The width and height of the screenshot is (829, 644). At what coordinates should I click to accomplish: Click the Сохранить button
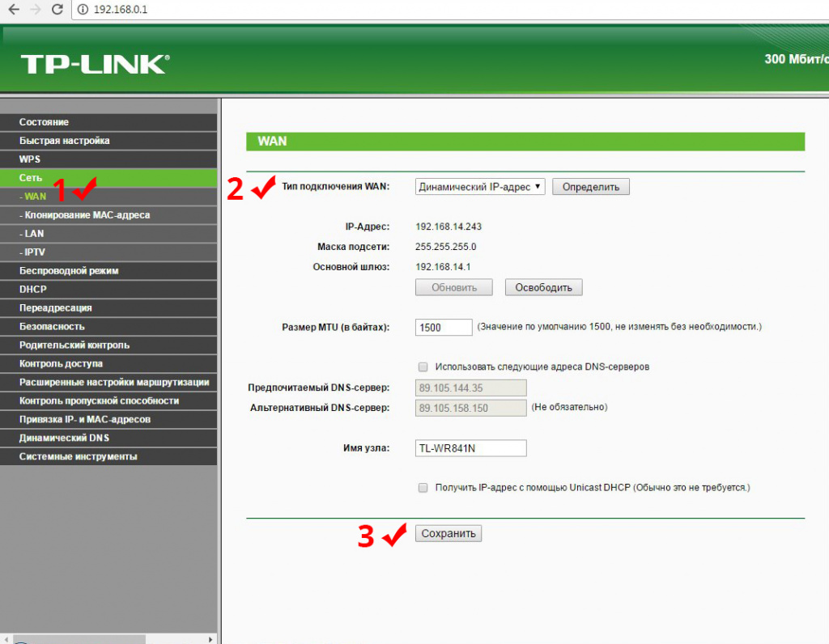(x=449, y=534)
